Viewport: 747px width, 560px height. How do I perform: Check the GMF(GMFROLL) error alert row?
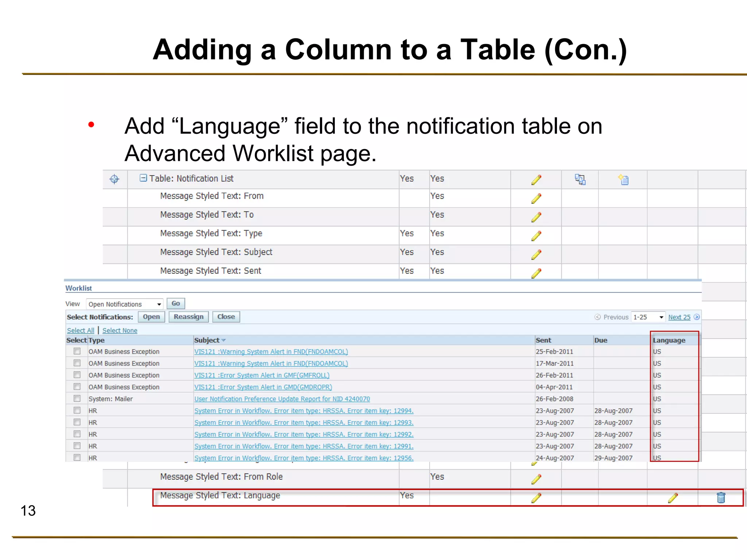point(77,375)
